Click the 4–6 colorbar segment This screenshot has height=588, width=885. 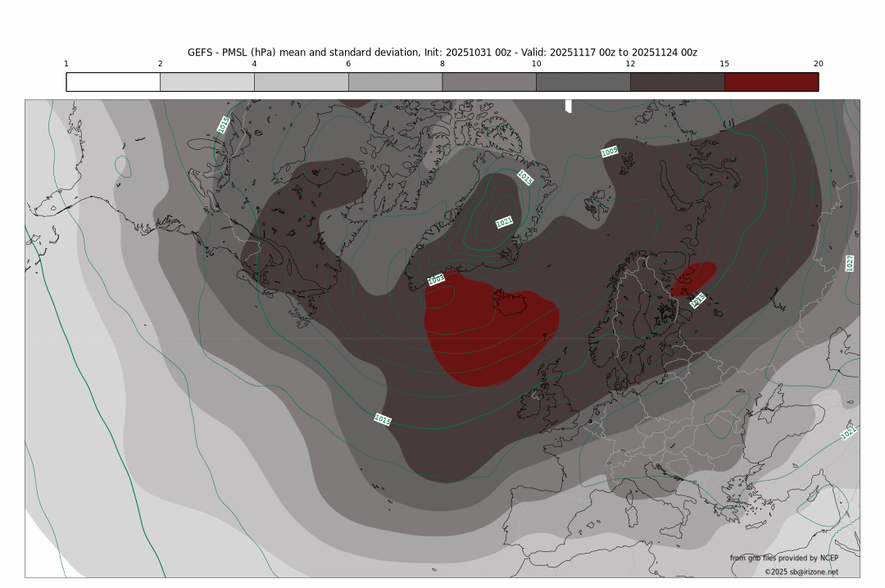click(302, 82)
